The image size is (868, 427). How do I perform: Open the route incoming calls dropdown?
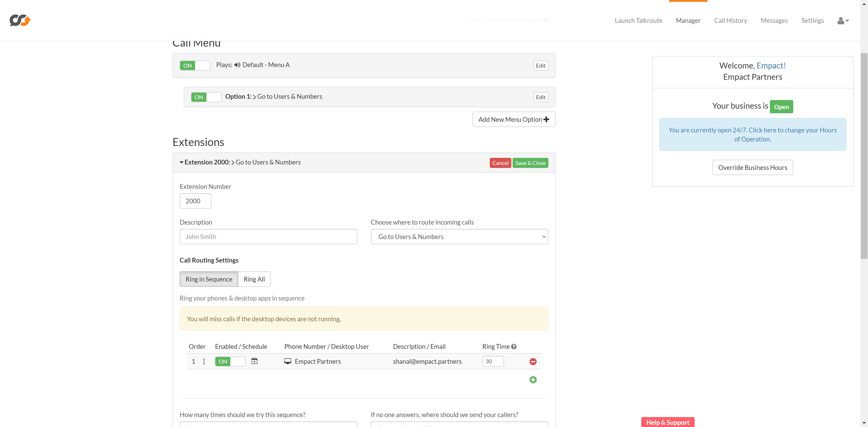point(459,237)
